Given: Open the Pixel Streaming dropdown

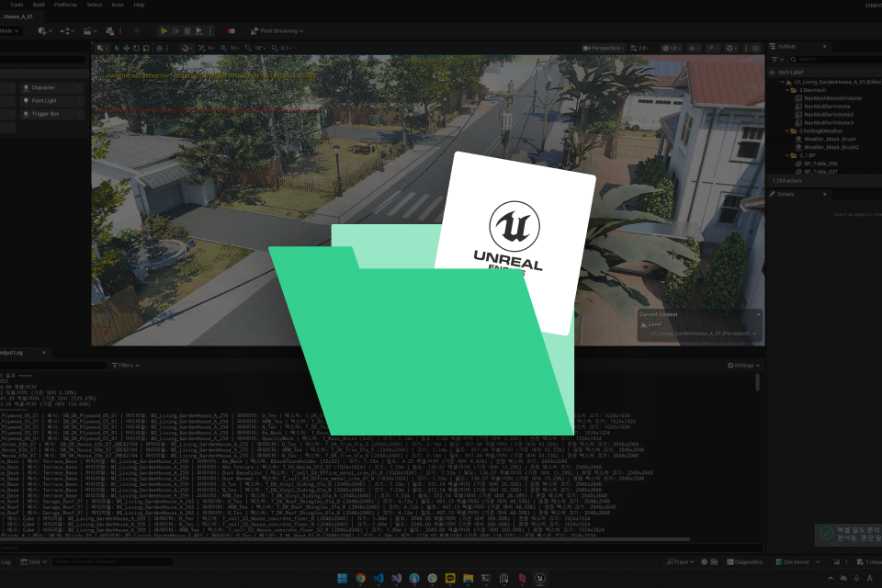Looking at the screenshot, I should 277,31.
